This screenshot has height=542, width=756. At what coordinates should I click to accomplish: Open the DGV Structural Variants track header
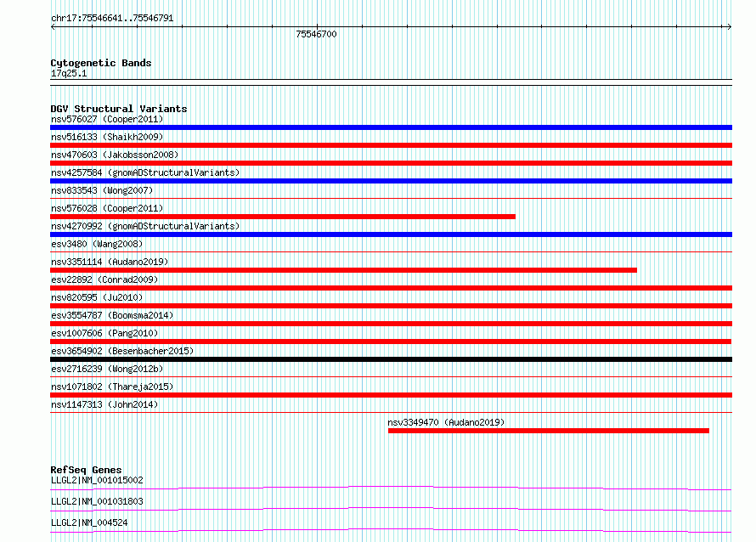(x=119, y=109)
